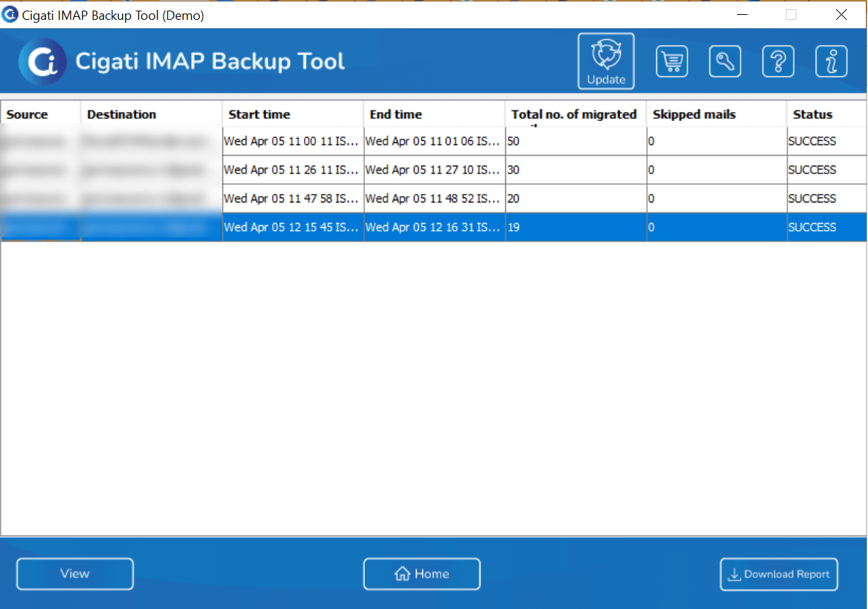
Task: Click the Cigati logo in the header
Action: click(43, 62)
